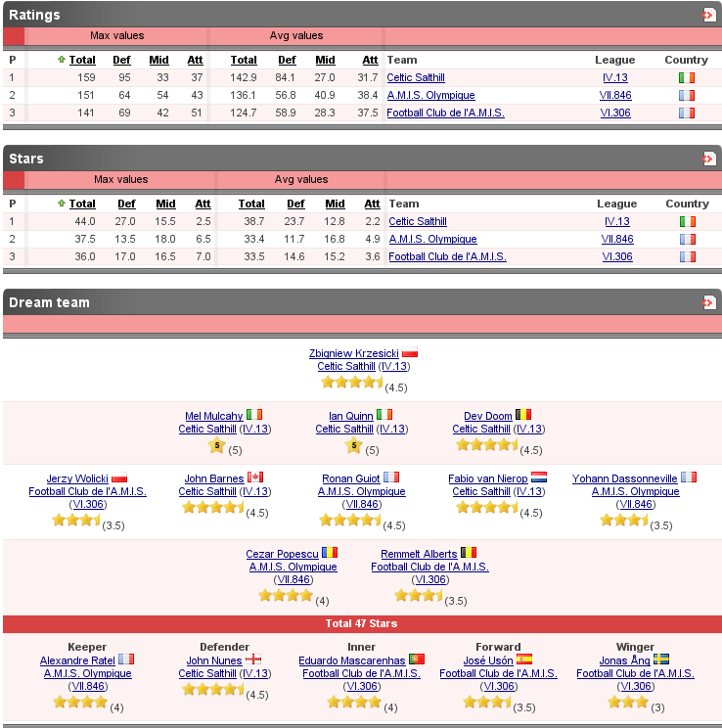Image resolution: width=722 pixels, height=728 pixels.
Task: Collapse the Dream team panel using its header icon
Action: (708, 302)
